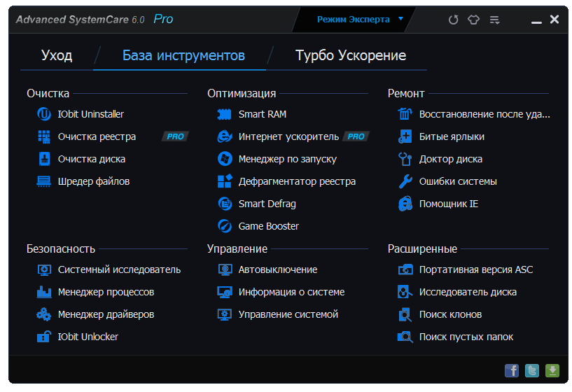Click the Информация о системе icon
This screenshot has width=572, height=392.
click(x=225, y=292)
